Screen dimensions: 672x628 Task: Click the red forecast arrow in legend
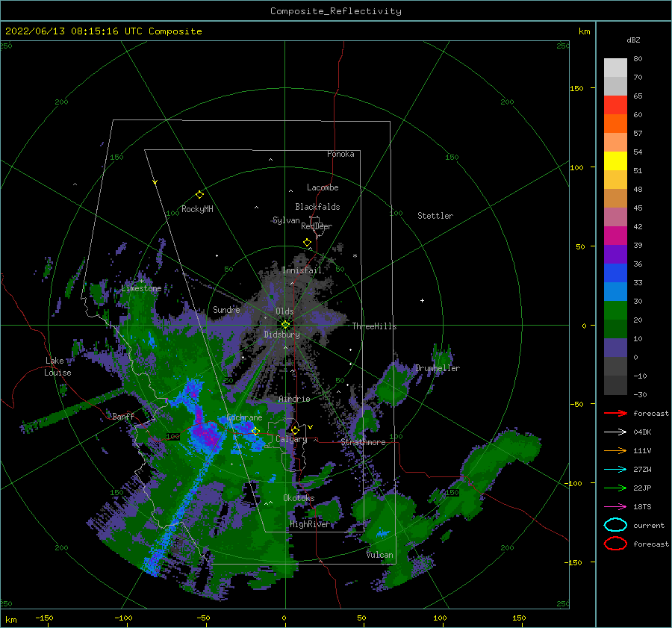click(x=615, y=413)
